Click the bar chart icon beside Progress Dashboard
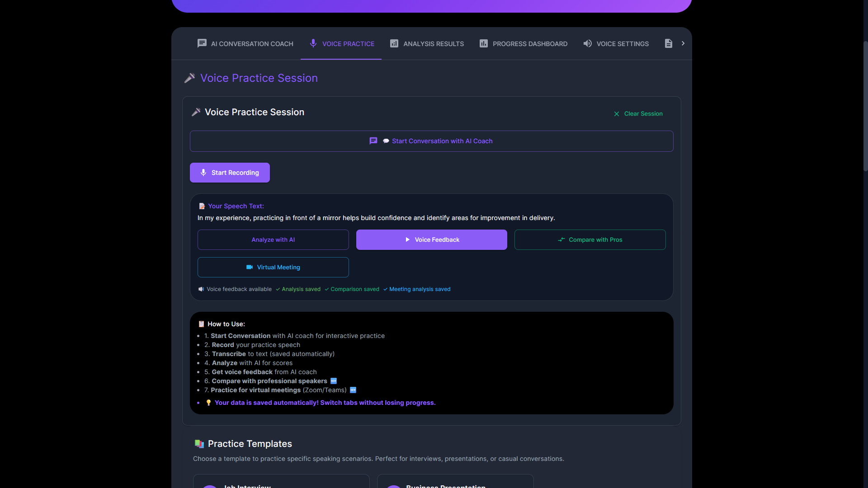 pos(484,43)
